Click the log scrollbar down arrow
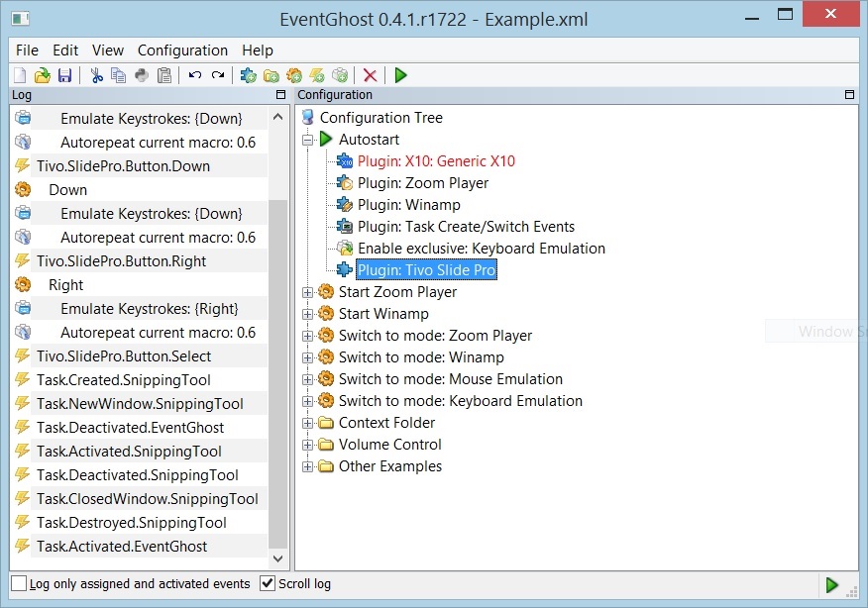The height and width of the screenshot is (608, 868). tap(277, 558)
